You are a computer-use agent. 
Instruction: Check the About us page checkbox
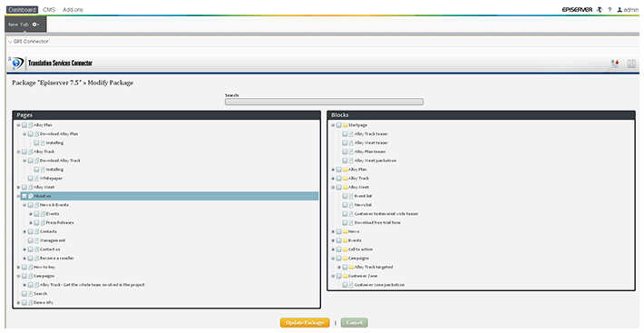click(24, 196)
